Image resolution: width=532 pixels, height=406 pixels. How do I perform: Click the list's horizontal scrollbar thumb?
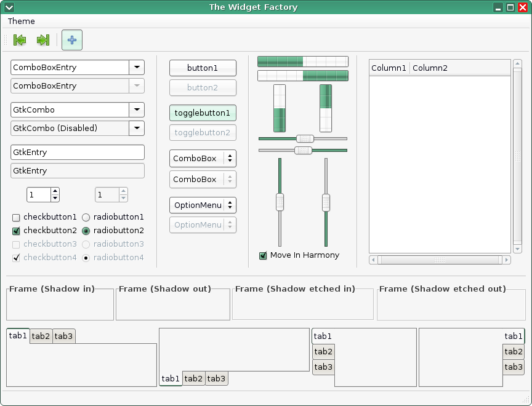tap(440, 260)
